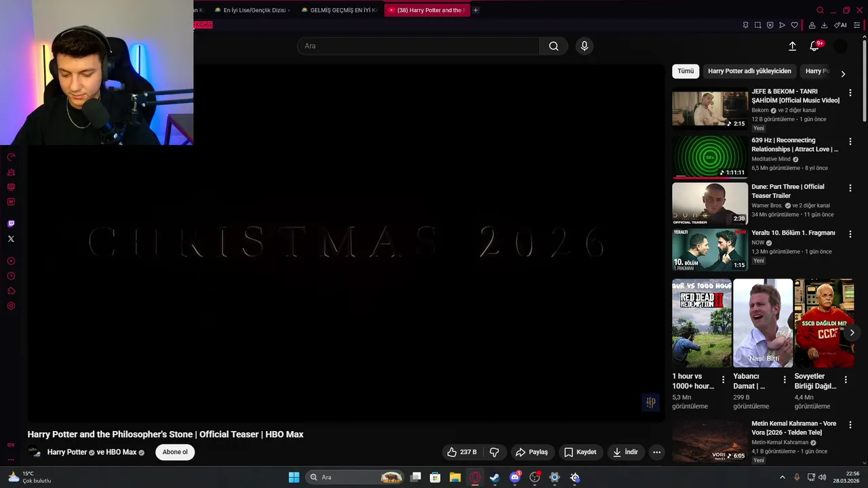The image size is (868, 488).
Task: Open a new browser tab with plus
Action: click(475, 10)
